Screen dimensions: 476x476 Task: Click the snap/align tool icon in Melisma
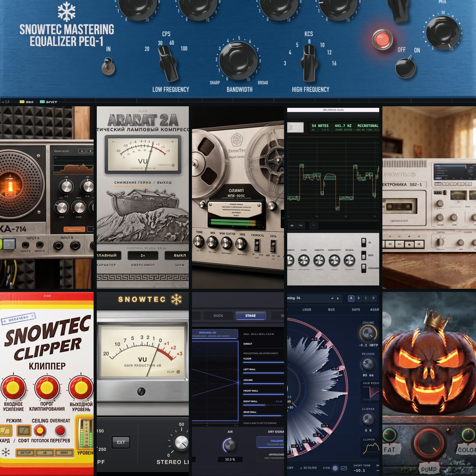coord(292,225)
